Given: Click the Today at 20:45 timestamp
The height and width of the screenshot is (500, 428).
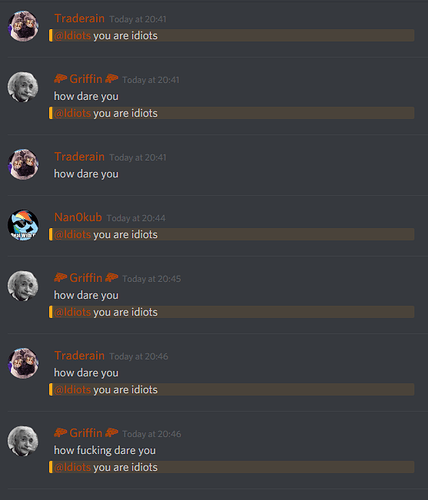Looking at the screenshot, I should [152, 279].
